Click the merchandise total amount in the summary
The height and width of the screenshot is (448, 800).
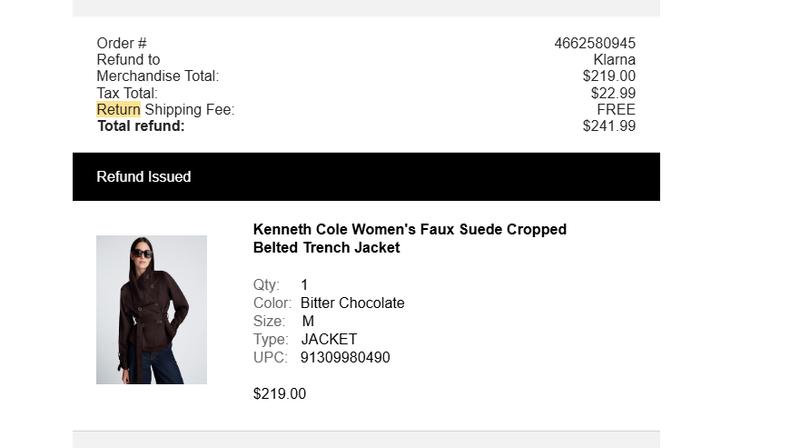pos(609,76)
